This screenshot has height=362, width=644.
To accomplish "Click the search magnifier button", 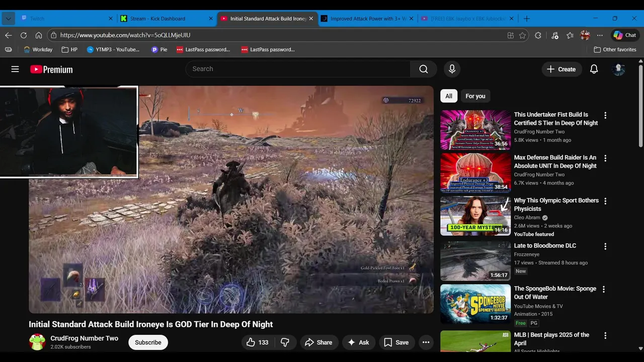I will tap(424, 69).
